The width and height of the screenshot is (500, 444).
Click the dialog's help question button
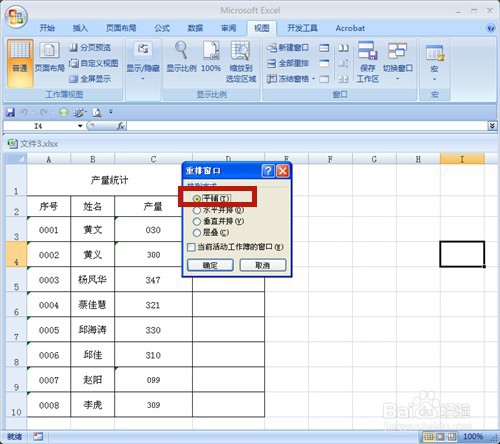pyautogui.click(x=268, y=171)
